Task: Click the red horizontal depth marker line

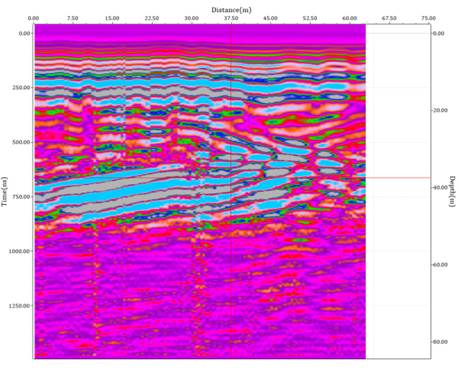Action: coord(398,178)
